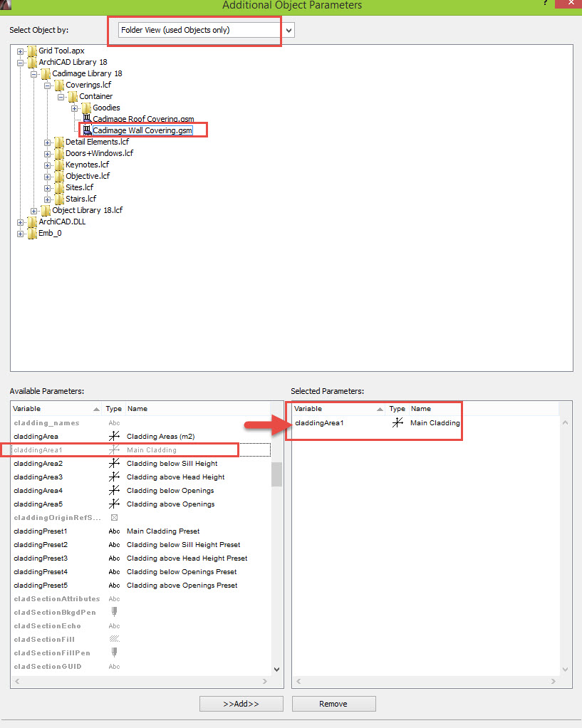Select the claddingArea2 parameter row
Image resolution: width=582 pixels, height=728 pixels.
(141, 463)
